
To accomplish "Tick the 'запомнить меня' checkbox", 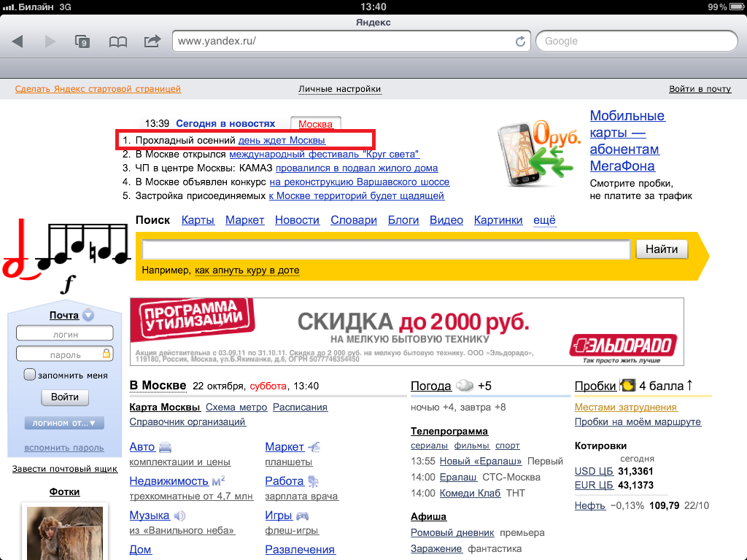I will pos(30,375).
